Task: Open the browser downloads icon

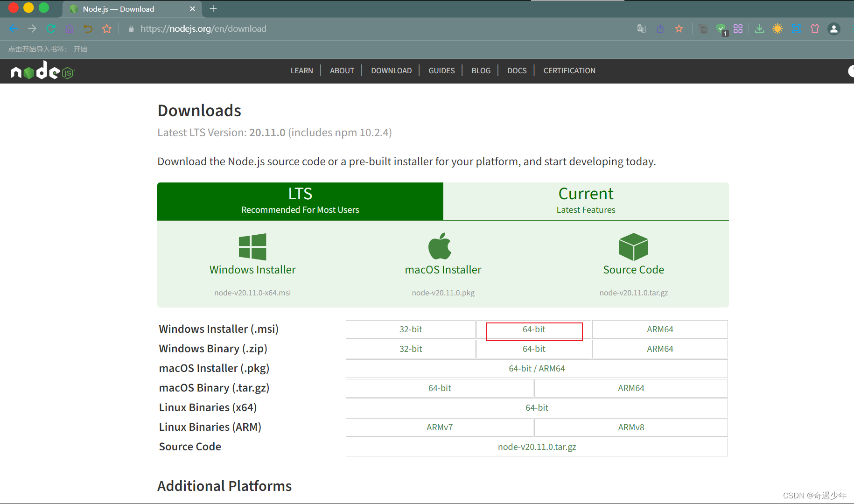Action: [760, 28]
